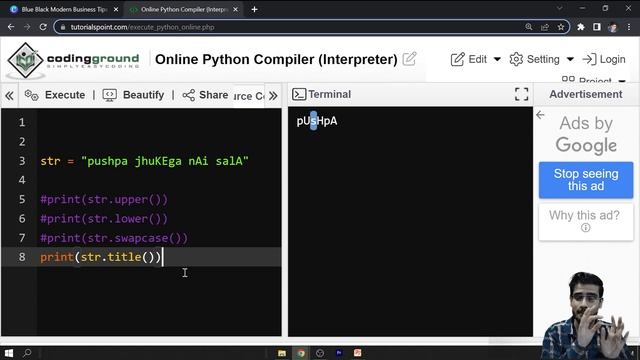This screenshot has height=360, width=640.
Task: Click the Setting gear icon
Action: 516,60
